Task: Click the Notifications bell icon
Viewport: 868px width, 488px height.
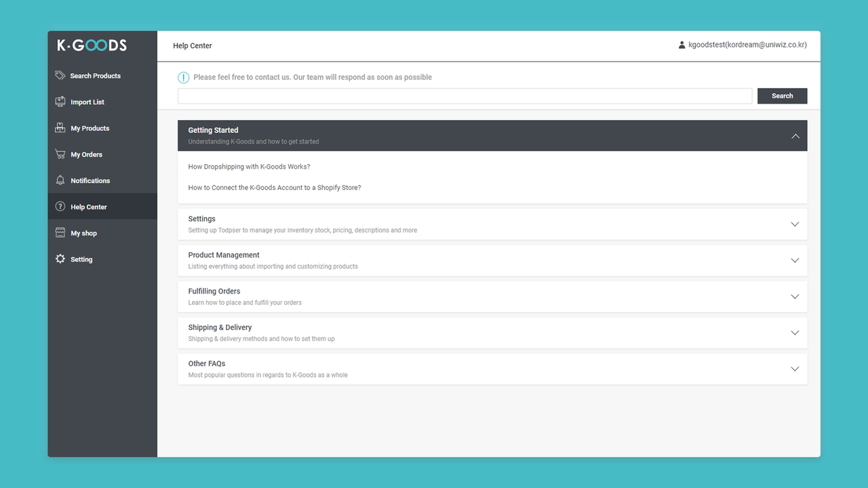Action: [60, 180]
